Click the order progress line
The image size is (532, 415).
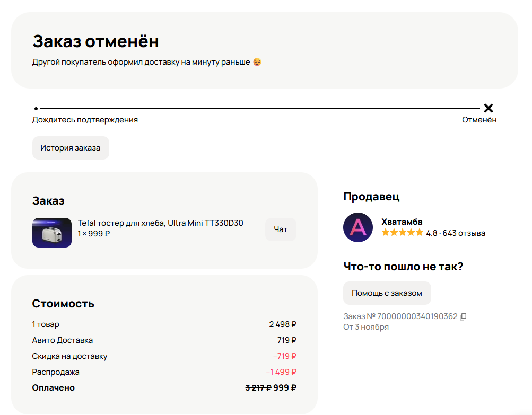(260, 108)
